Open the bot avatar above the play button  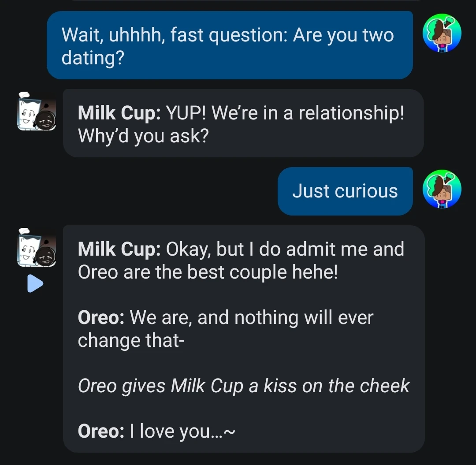tap(37, 248)
